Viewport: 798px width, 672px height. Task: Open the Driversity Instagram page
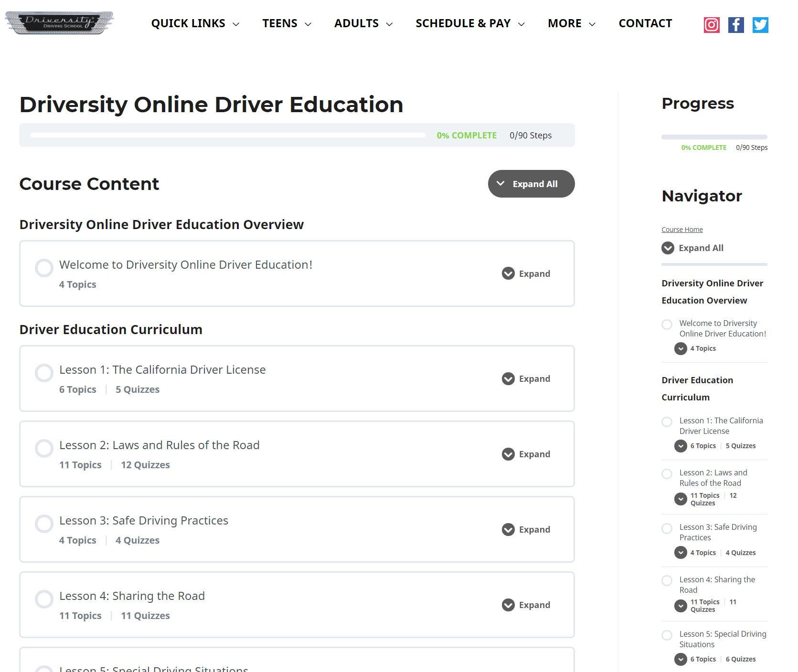click(x=711, y=25)
